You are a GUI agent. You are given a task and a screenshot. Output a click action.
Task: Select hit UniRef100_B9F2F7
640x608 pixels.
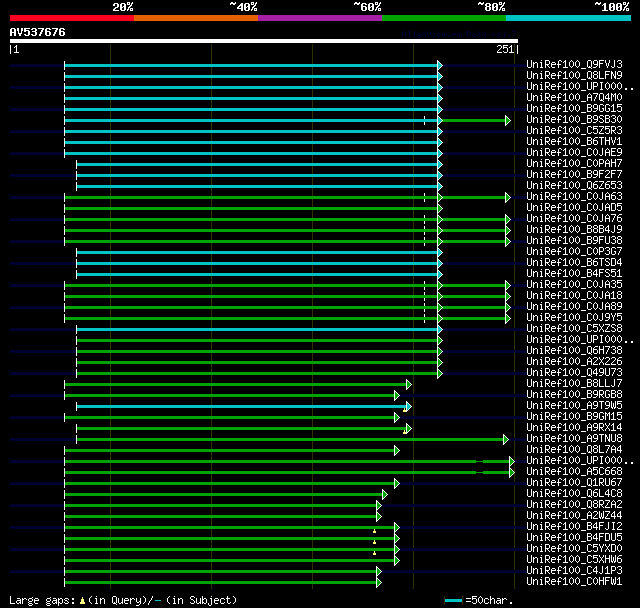[x=574, y=175]
